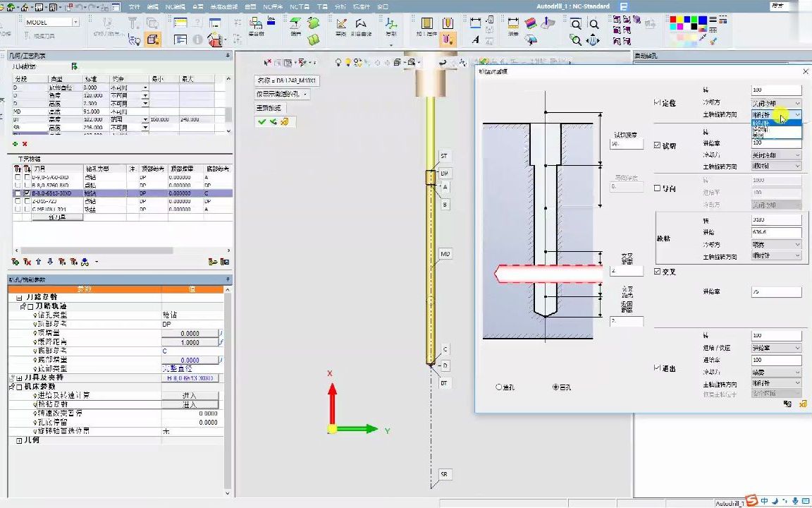Viewport: 812px width, 508px height.
Task: Open the 仅显示激活的孔 dropdown
Action: coord(283,94)
